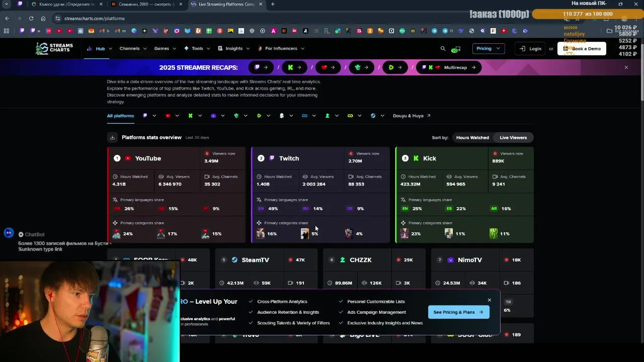Go to browser Home icon
Screen dimensions: 644x362
[x=43, y=19]
